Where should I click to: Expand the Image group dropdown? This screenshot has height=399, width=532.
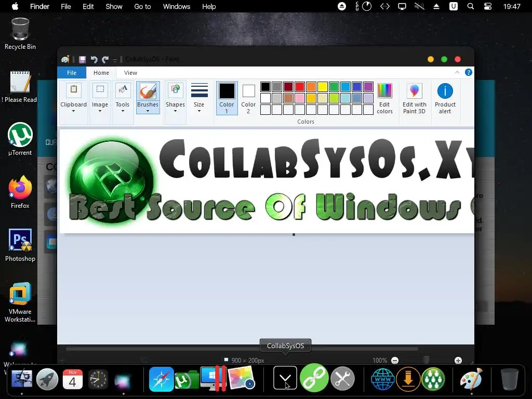100,111
